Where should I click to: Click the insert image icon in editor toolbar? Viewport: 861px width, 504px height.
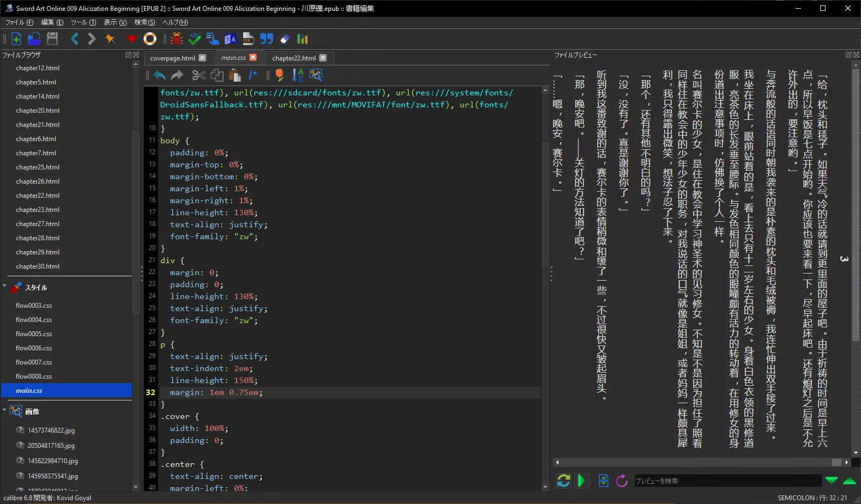click(316, 75)
